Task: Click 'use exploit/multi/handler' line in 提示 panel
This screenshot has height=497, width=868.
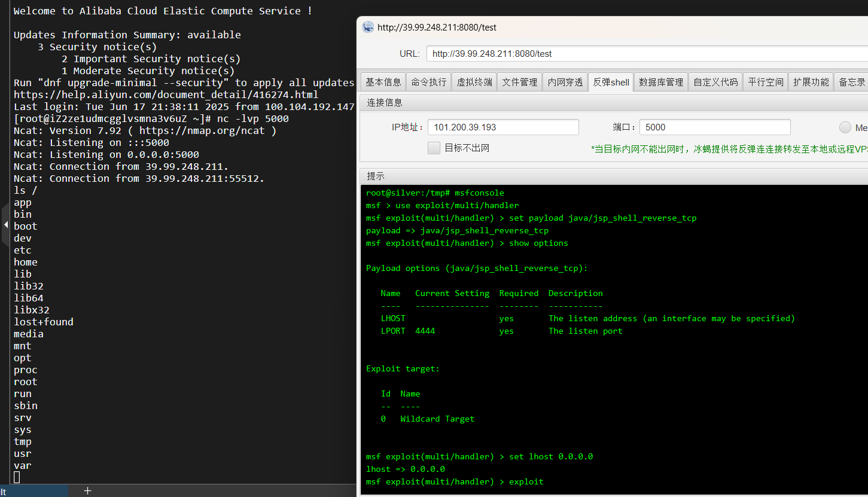Action: [442, 205]
